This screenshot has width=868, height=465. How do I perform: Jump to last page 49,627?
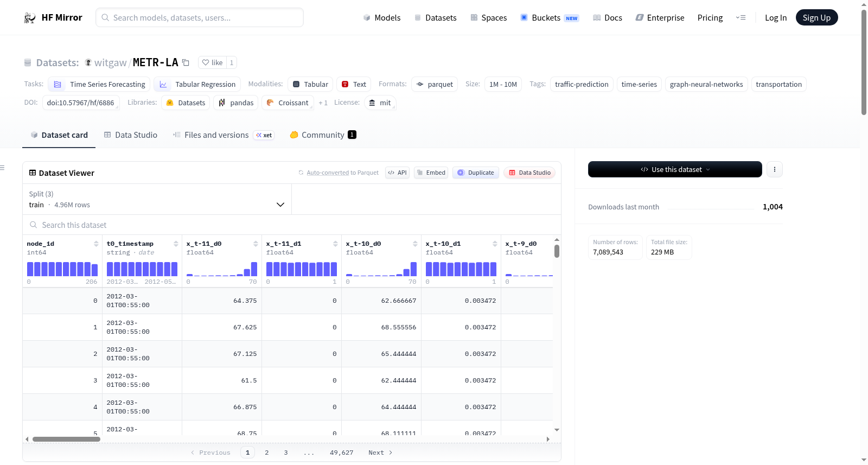tap(342, 453)
